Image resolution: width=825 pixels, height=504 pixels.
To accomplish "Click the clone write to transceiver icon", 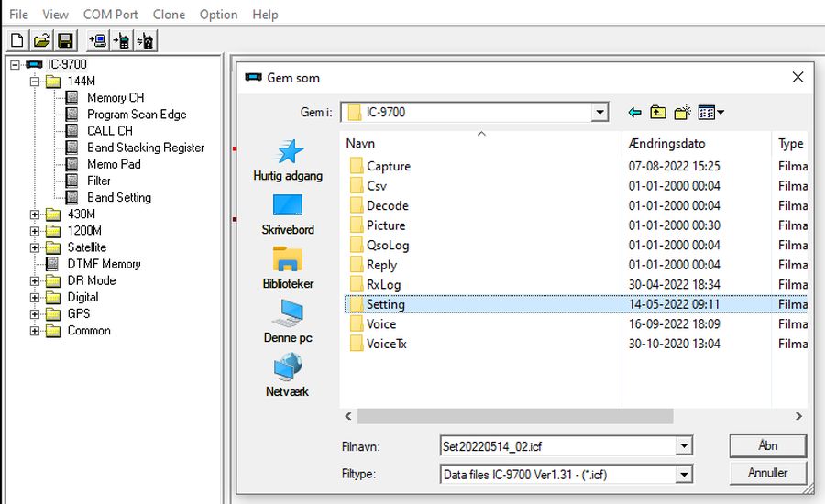I will tap(122, 40).
